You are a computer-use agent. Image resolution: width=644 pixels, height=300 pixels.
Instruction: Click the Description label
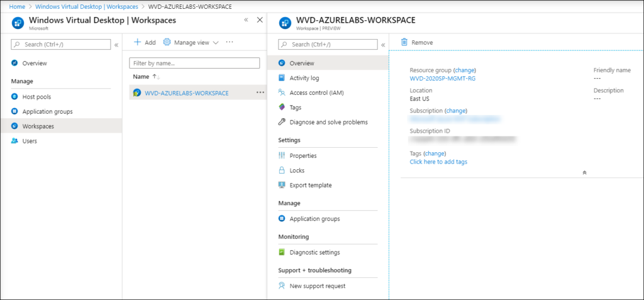(x=609, y=91)
